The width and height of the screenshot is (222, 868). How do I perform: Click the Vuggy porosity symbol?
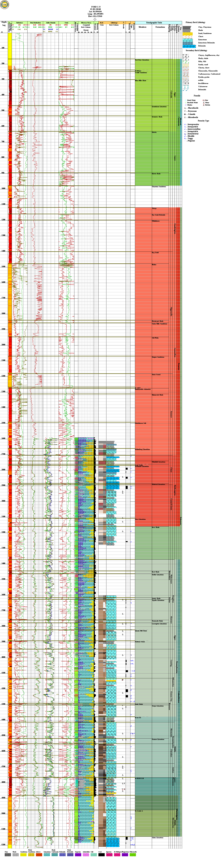(185, 138)
